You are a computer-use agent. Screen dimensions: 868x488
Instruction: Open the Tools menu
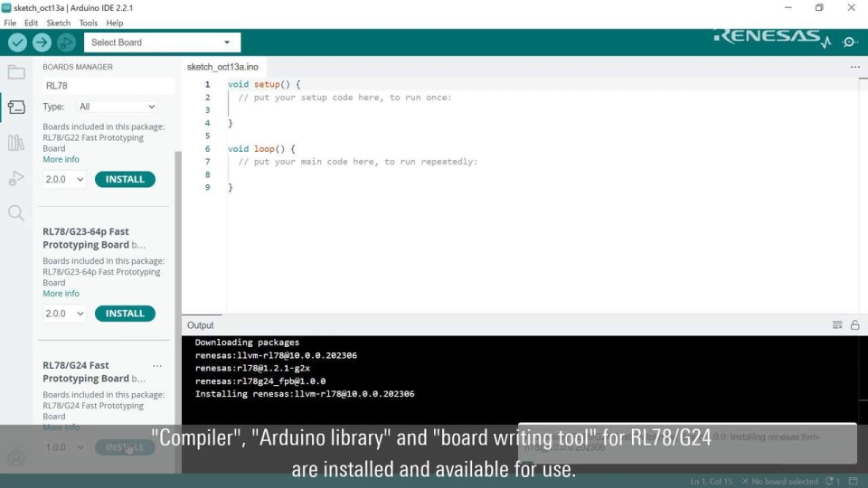pos(88,23)
